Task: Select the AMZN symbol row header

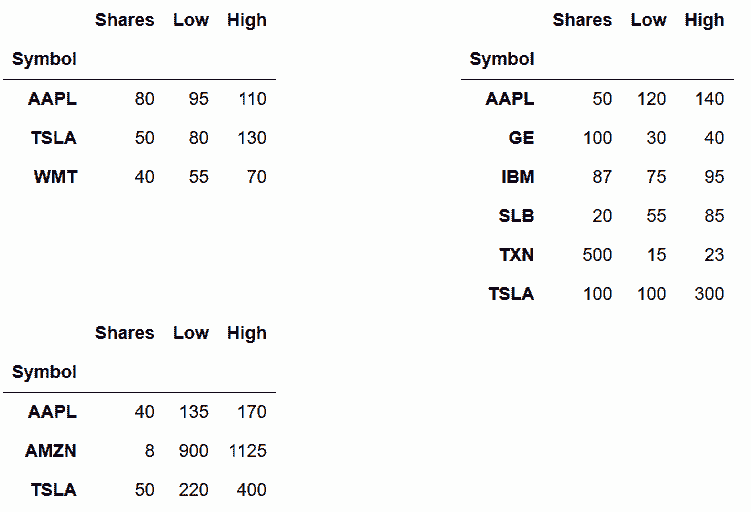Action: click(51, 451)
